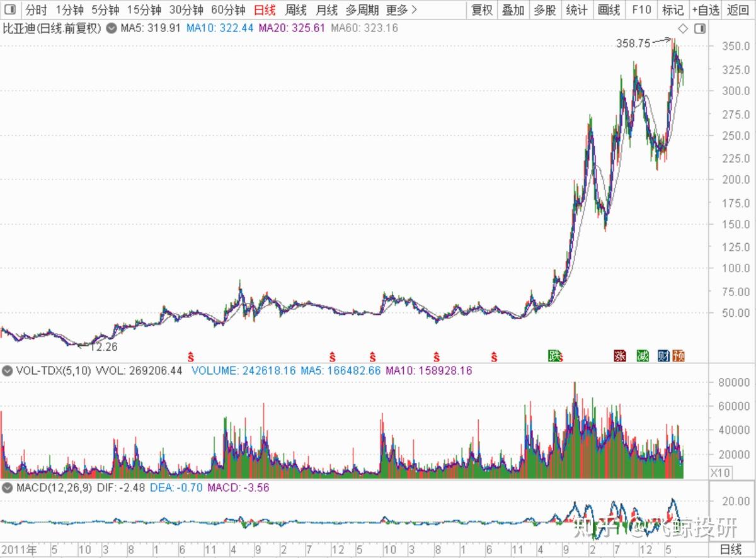Screen dimensions: 756x558
Task: Switch to 月线 monthly chart
Action: tap(326, 10)
